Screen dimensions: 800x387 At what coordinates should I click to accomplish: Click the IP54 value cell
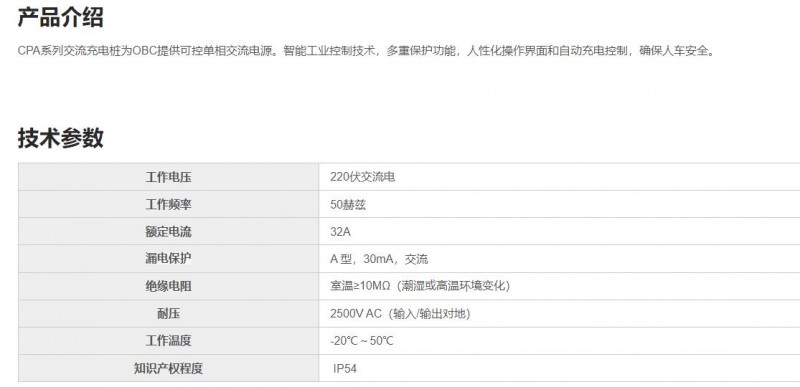click(x=559, y=368)
